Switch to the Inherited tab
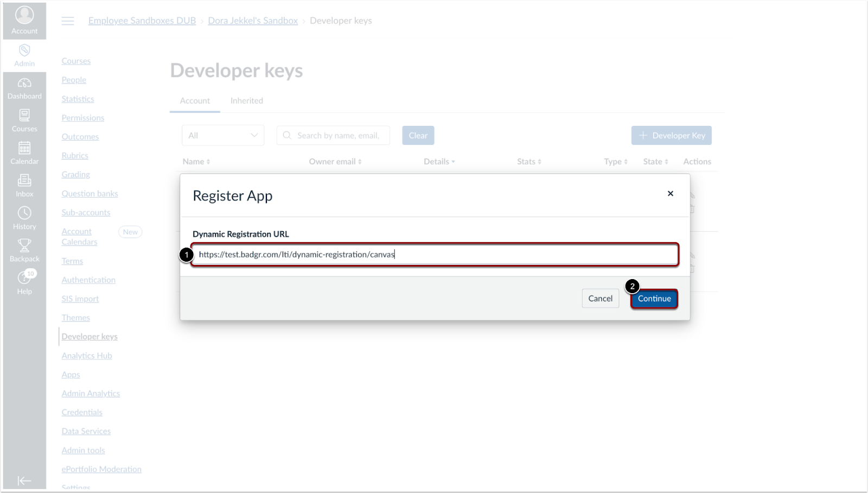 [x=246, y=100]
